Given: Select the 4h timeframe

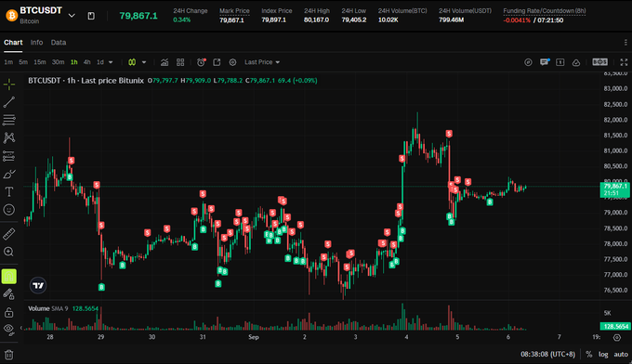Looking at the screenshot, I should pyautogui.click(x=87, y=62).
